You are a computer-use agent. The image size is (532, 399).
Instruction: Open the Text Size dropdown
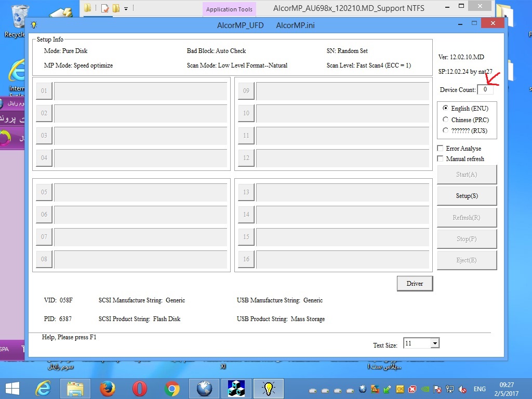(x=435, y=343)
